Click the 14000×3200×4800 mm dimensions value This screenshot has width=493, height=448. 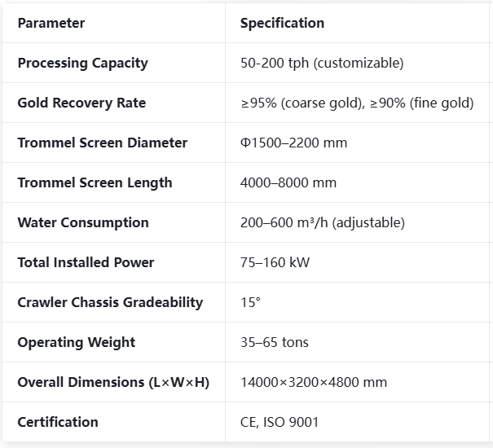314,382
